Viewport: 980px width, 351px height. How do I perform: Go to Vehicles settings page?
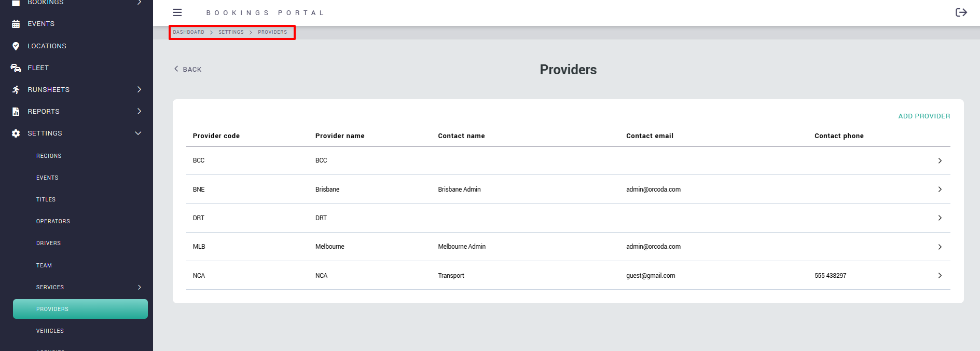click(50, 331)
